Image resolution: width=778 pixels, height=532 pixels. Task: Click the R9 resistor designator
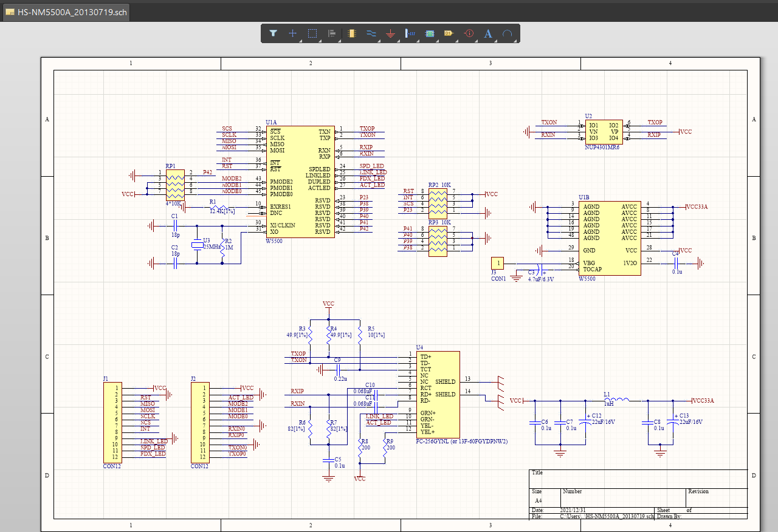pyautogui.click(x=390, y=441)
